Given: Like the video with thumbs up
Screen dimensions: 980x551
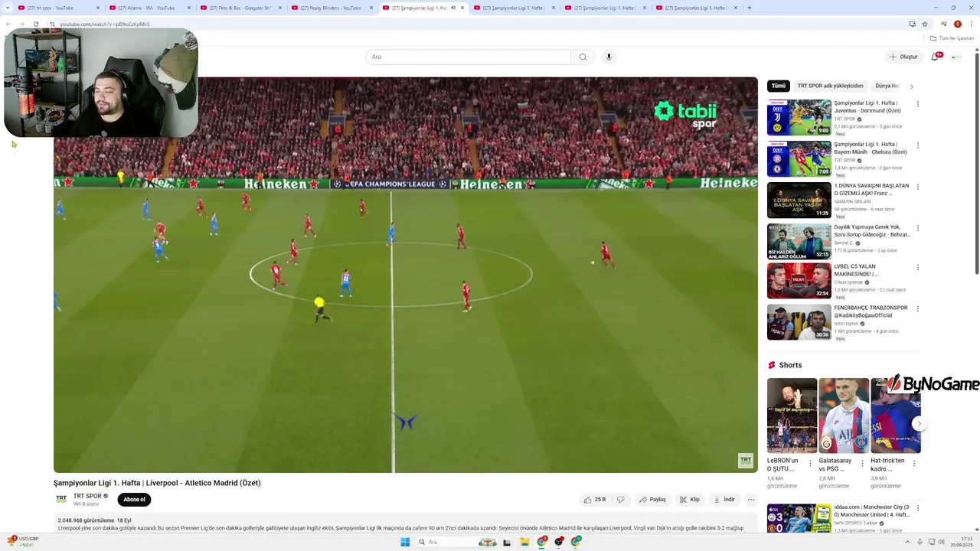Looking at the screenshot, I should click(x=595, y=500).
